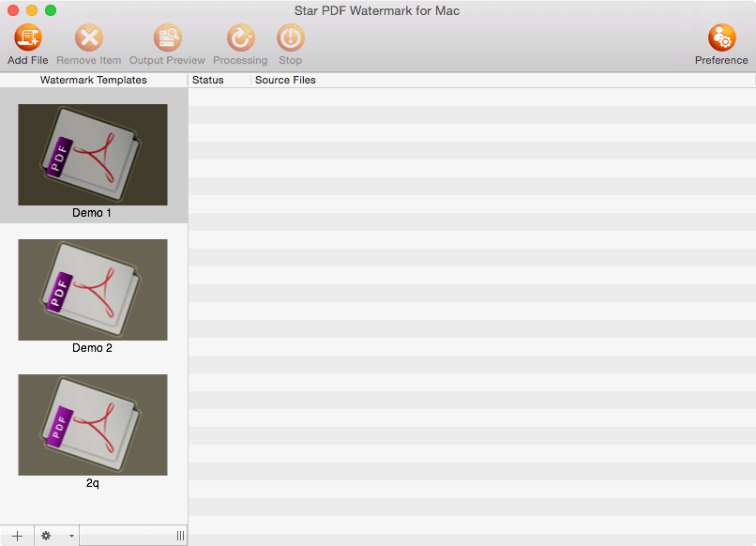This screenshot has height=546, width=756.
Task: Click the resize grip at bottom right of sidebar
Action: [179, 535]
